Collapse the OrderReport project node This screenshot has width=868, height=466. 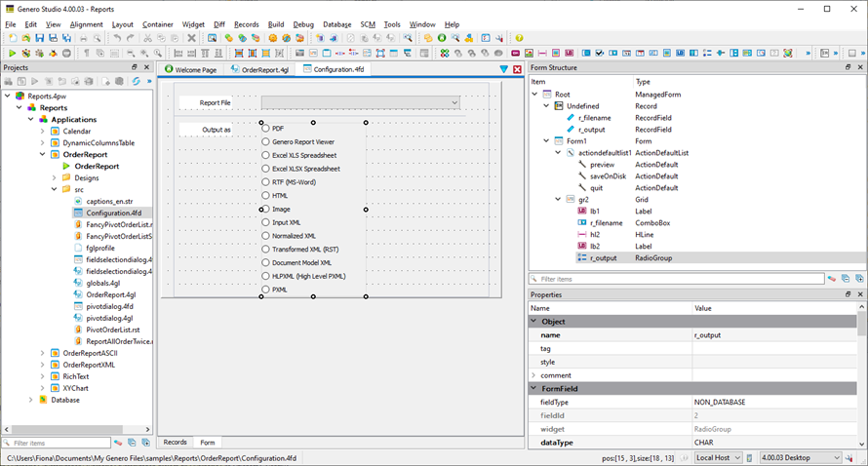click(43, 154)
